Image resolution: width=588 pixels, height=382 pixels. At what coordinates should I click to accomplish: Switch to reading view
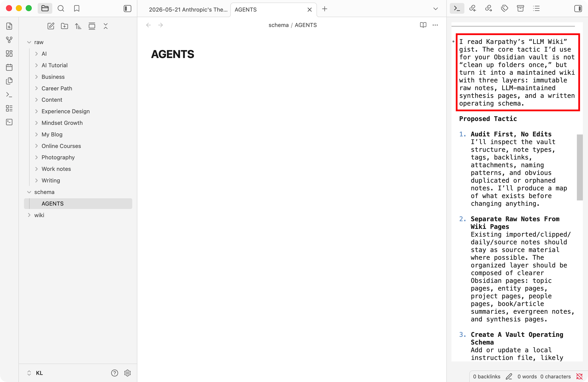tap(423, 25)
